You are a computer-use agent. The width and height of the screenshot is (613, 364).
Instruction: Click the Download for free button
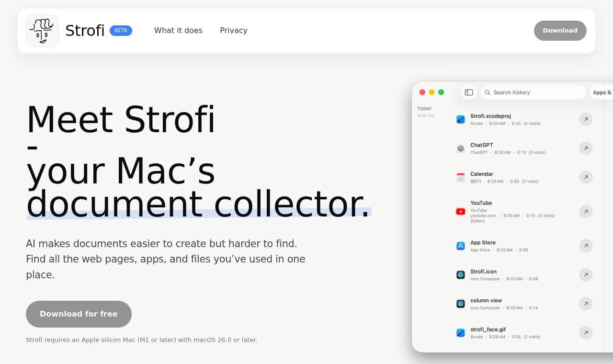[79, 314]
